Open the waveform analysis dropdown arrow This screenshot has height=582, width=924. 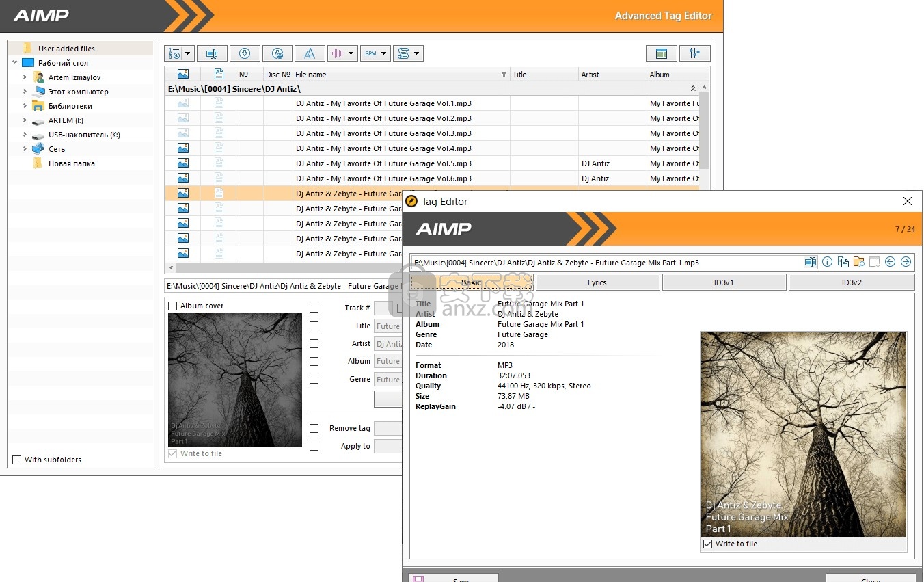click(351, 53)
